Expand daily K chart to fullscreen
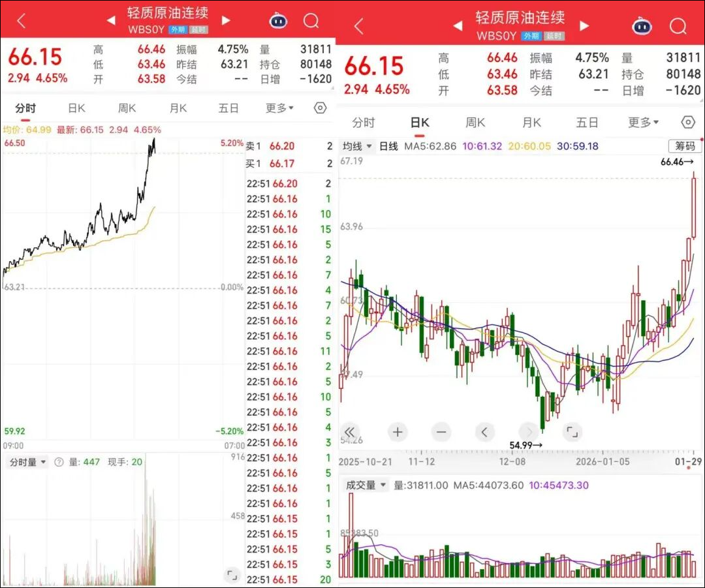Viewport: 705px width, 588px height. pyautogui.click(x=572, y=432)
